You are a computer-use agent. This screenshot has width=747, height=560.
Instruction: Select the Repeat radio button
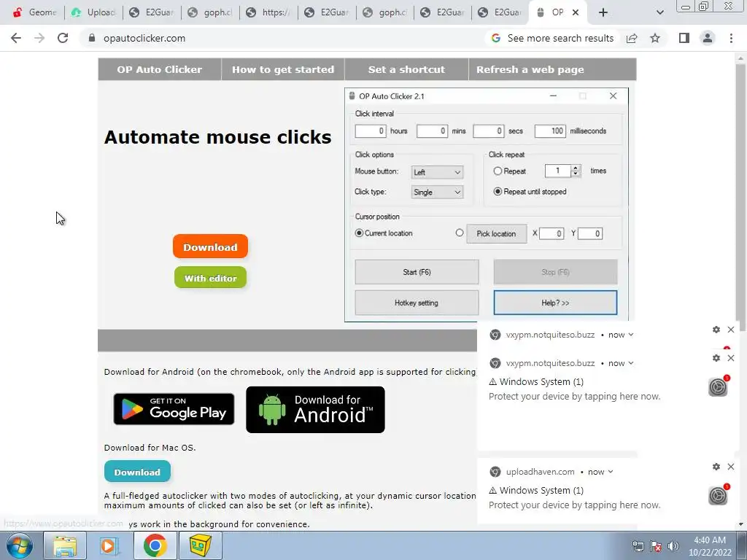point(498,171)
